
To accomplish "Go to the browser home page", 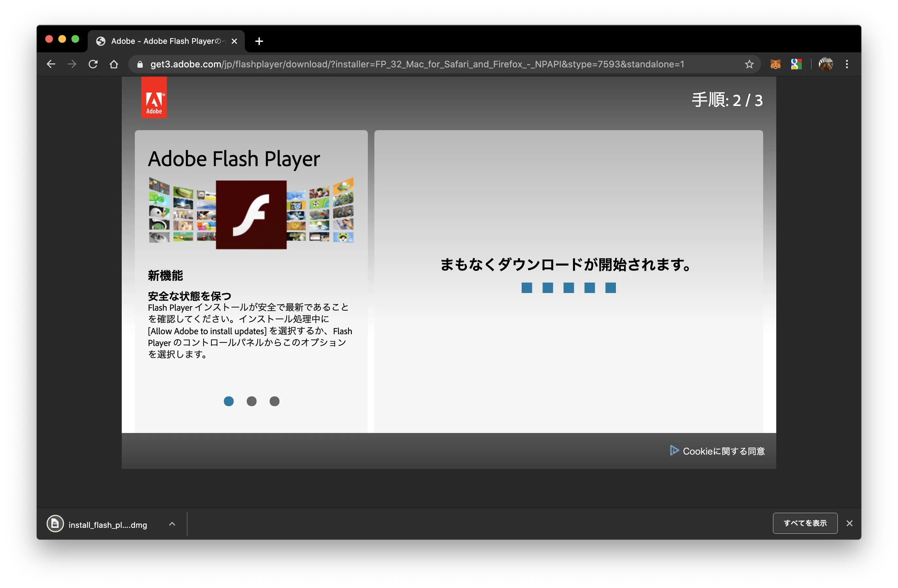I will [x=114, y=64].
